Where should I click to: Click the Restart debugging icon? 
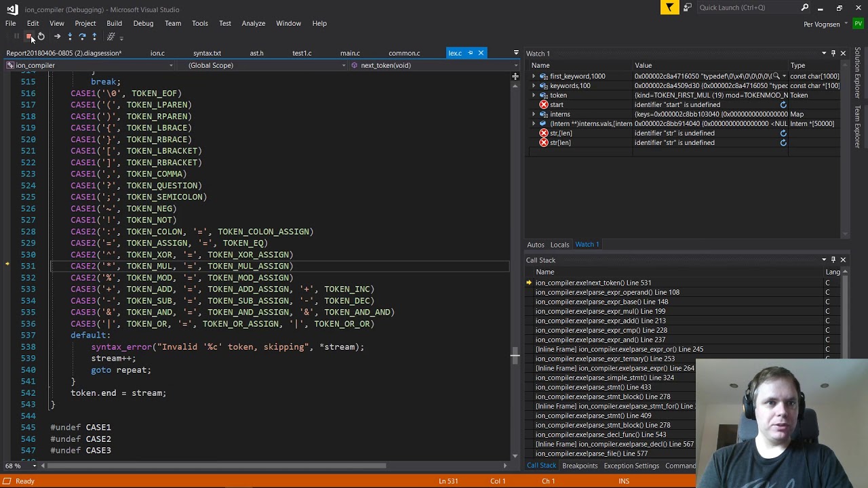click(x=41, y=37)
